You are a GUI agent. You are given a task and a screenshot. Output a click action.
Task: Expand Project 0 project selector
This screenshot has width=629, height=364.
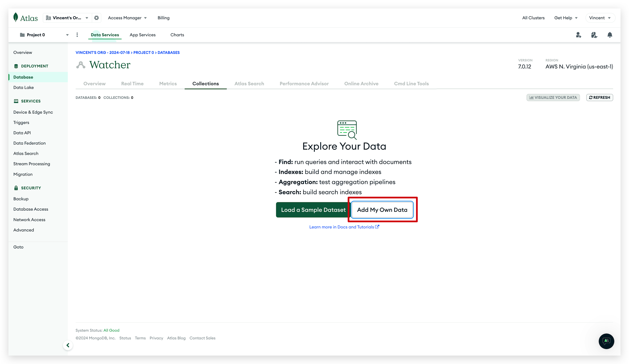pyautogui.click(x=44, y=35)
